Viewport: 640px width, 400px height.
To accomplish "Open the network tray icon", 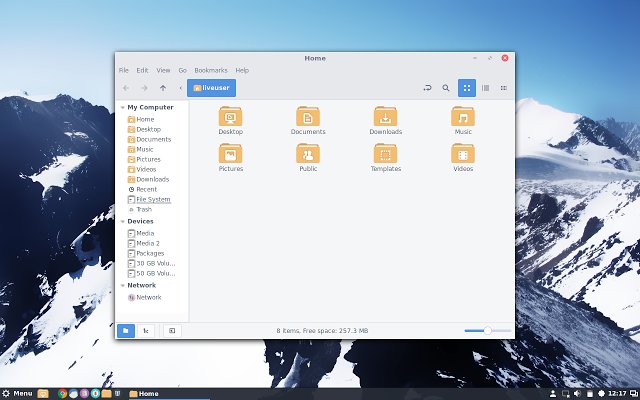I will coord(565,393).
